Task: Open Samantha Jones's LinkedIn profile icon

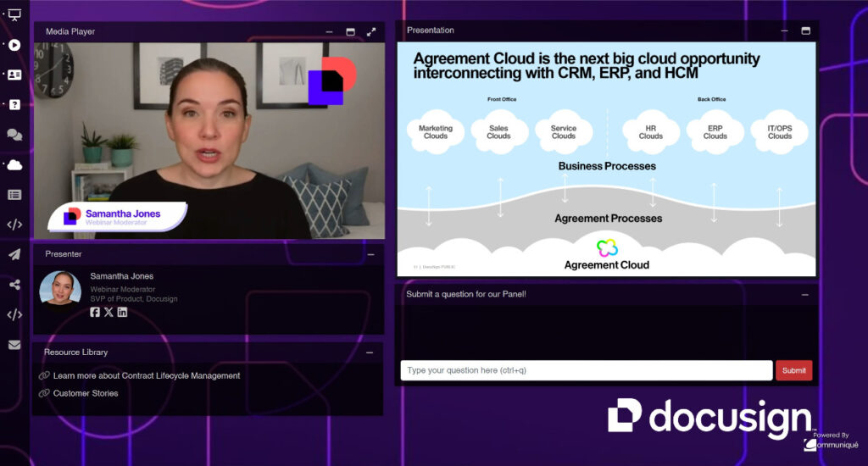Action: click(x=122, y=312)
